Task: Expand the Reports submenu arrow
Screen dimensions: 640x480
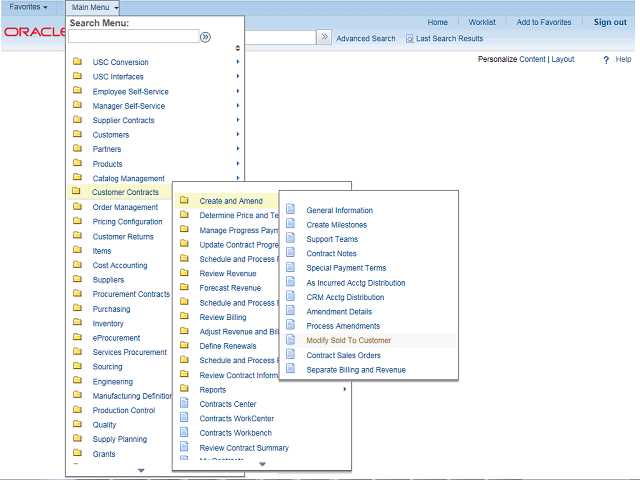Action: 344,389
